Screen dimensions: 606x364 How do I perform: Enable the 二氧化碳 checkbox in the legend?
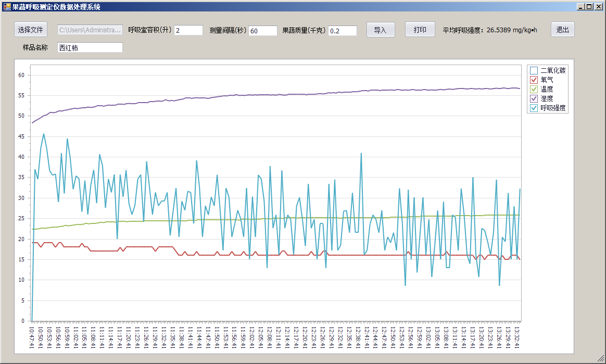click(534, 70)
